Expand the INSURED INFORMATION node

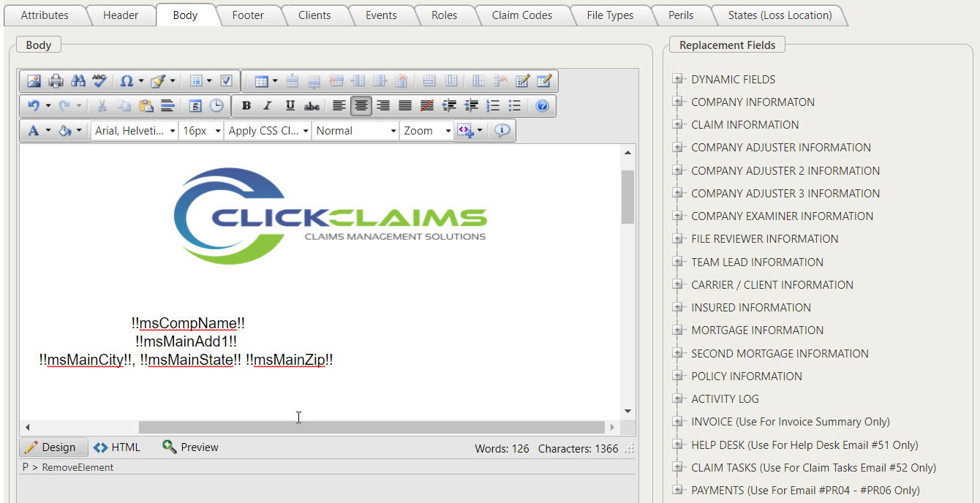677,307
